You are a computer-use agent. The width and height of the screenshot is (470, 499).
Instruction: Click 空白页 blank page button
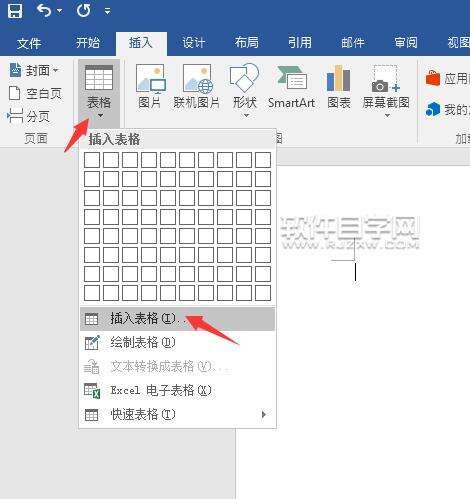35,93
